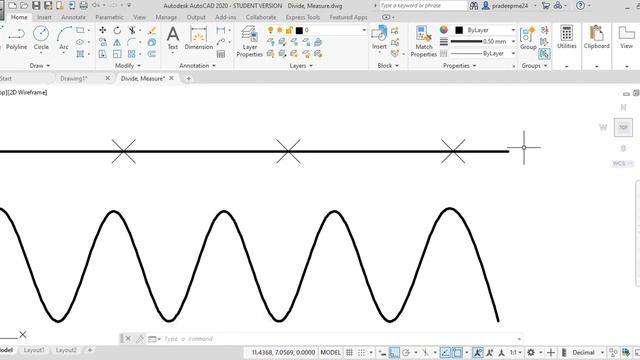Screen dimensions: 640x360
Task: Click the Open file folder icon
Action: (x=24, y=5)
